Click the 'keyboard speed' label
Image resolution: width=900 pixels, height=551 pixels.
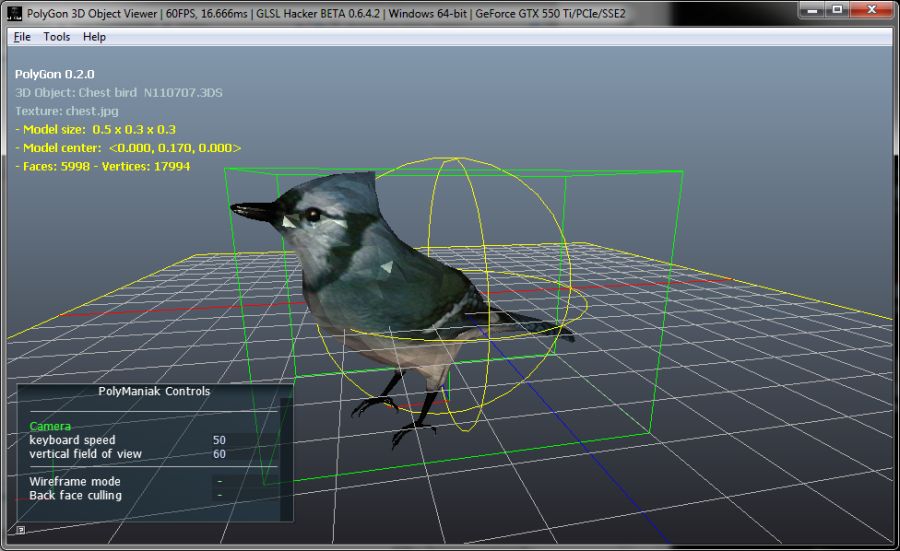(72, 440)
